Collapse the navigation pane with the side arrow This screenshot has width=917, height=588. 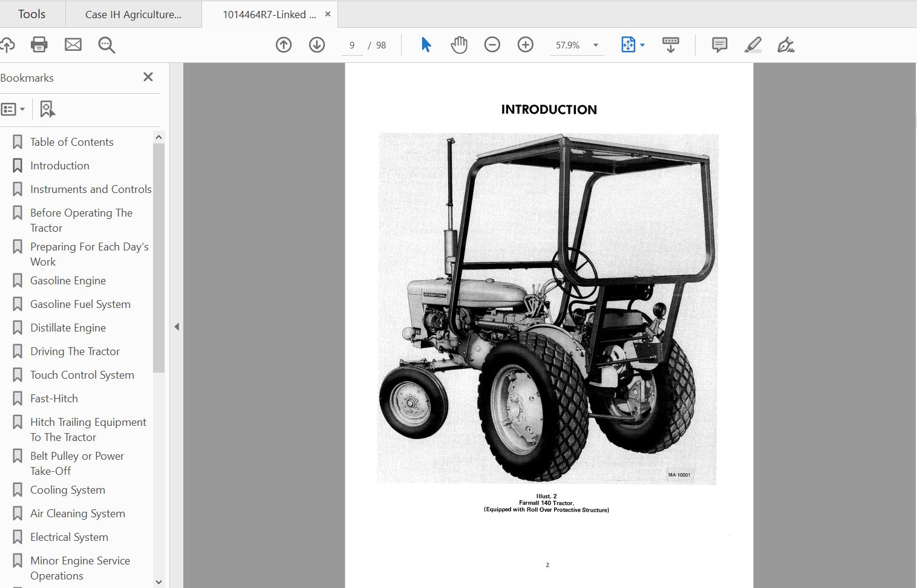(x=176, y=326)
